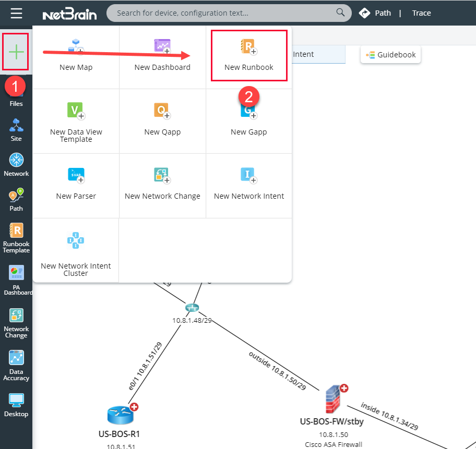Create a New Network Intent

coord(249,182)
